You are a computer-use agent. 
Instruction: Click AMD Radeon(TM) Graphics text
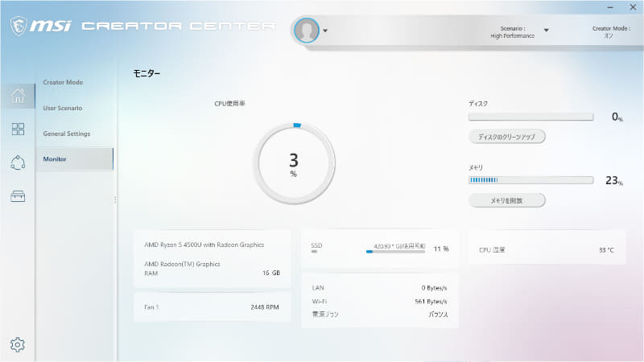click(x=182, y=264)
